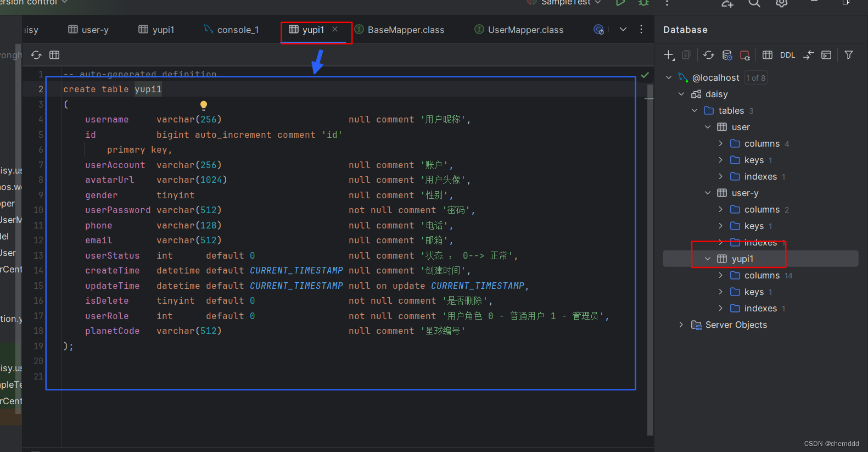Click the green checkmark inspection indicator
Viewport: 868px width, 452px height.
pyautogui.click(x=645, y=75)
